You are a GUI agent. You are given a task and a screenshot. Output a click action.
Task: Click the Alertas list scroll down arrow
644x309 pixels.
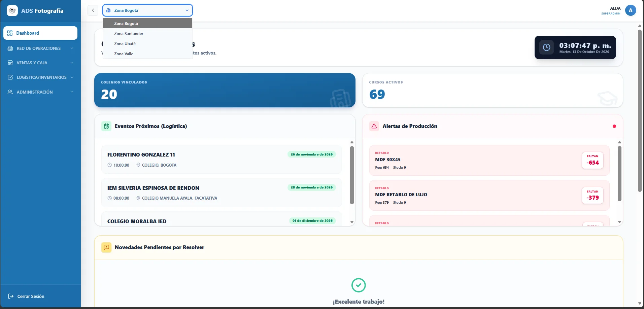tap(619, 222)
